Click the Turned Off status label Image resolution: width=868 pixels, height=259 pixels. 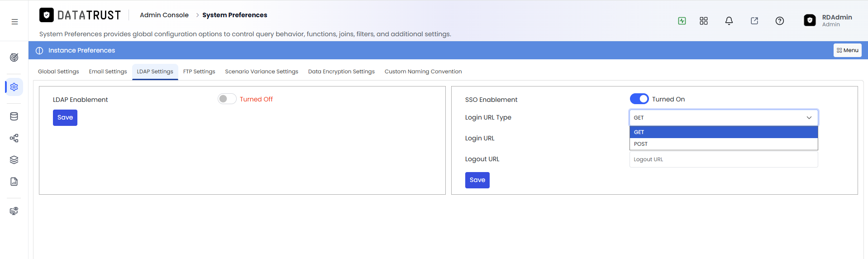256,99
